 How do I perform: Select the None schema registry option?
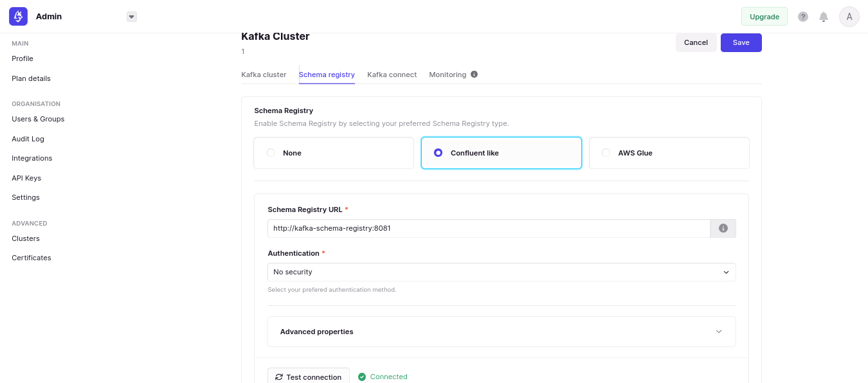334,153
